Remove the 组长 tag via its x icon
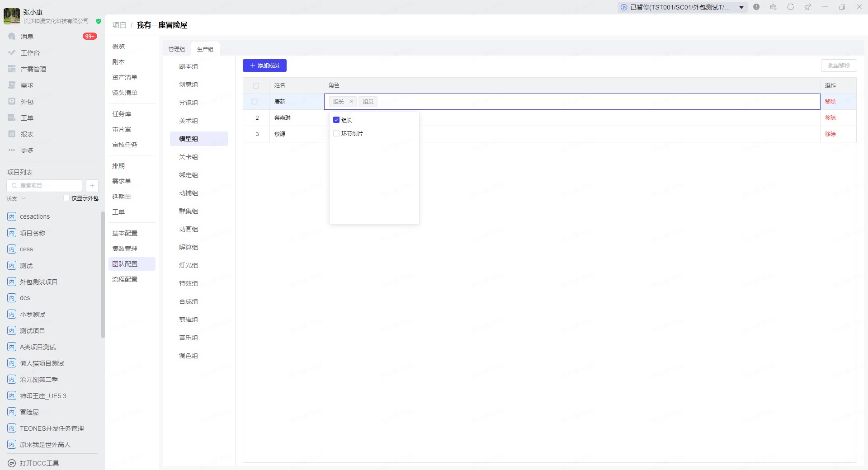The width and height of the screenshot is (868, 470). (x=351, y=102)
